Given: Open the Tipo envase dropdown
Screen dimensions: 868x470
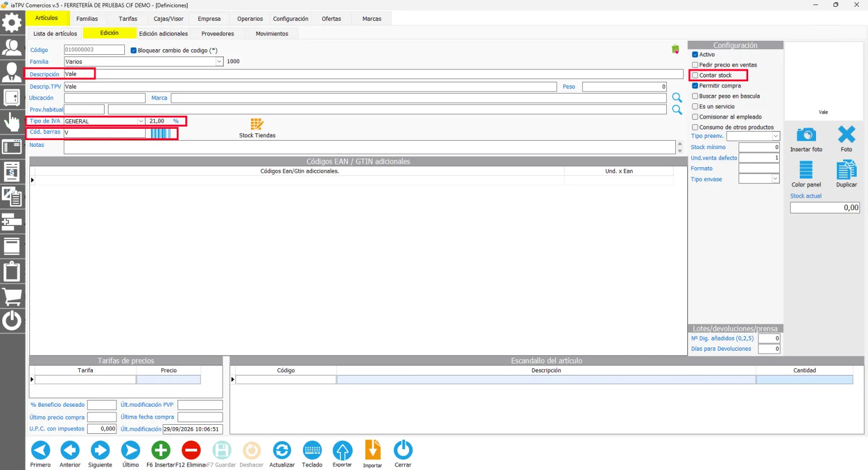Looking at the screenshot, I should [x=775, y=179].
